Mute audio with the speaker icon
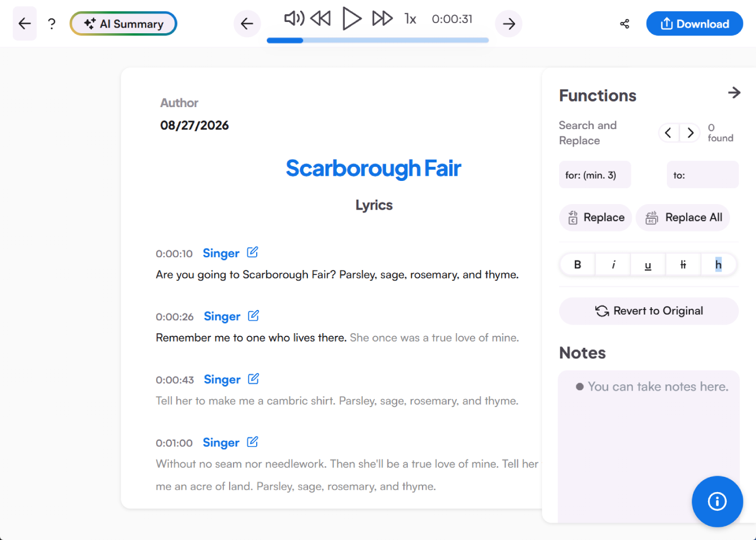This screenshot has width=756, height=540. coord(294,19)
